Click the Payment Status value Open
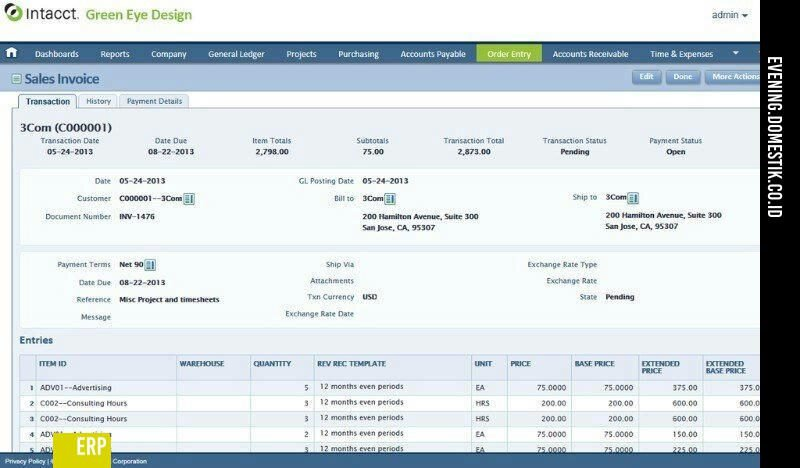The image size is (800, 468). 676,152
